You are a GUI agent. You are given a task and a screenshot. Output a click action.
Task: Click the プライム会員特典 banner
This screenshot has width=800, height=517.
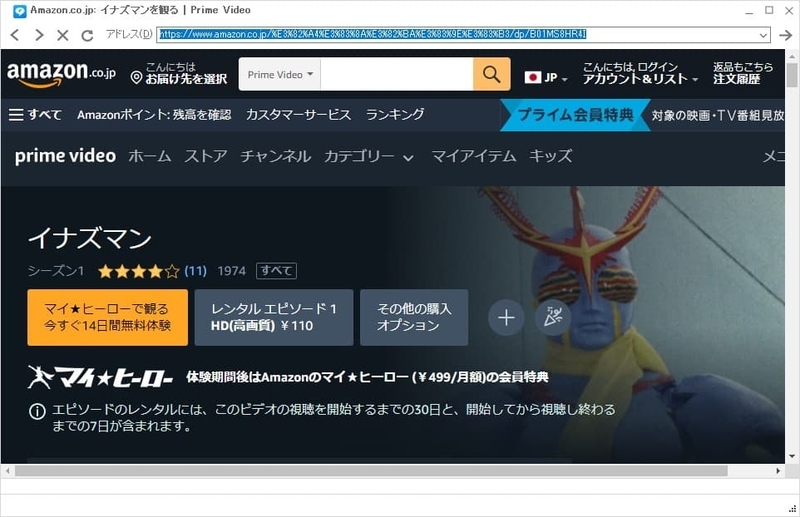point(576,115)
